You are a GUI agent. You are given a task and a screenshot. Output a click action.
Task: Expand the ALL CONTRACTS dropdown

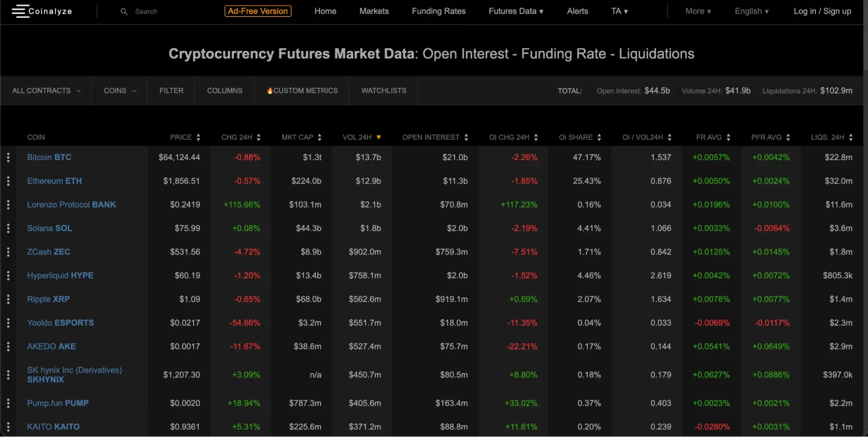(x=46, y=91)
